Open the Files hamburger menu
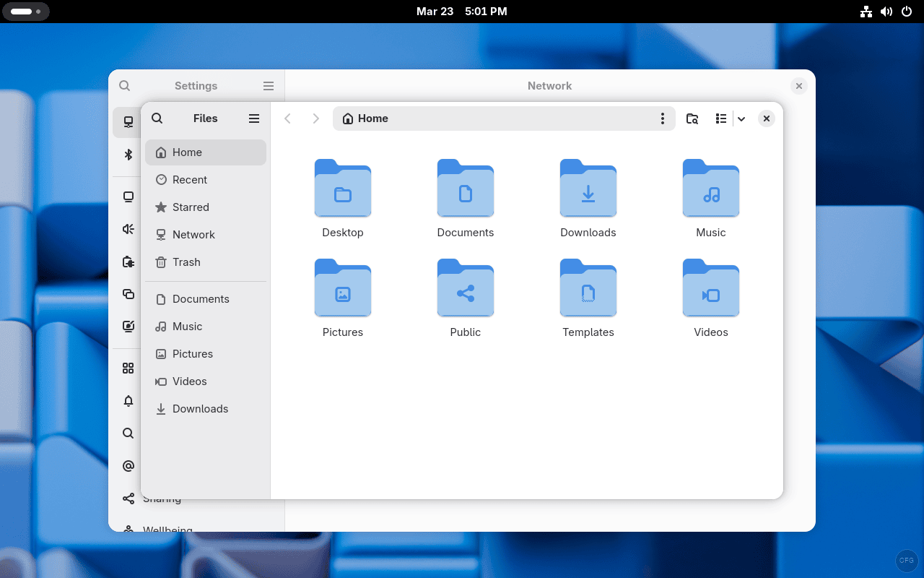The image size is (924, 578). pos(253,118)
